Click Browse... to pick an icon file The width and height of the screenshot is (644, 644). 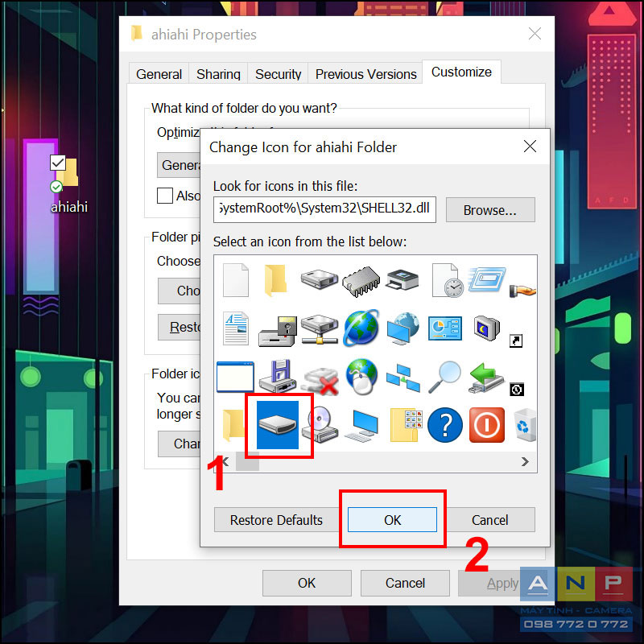tap(490, 210)
